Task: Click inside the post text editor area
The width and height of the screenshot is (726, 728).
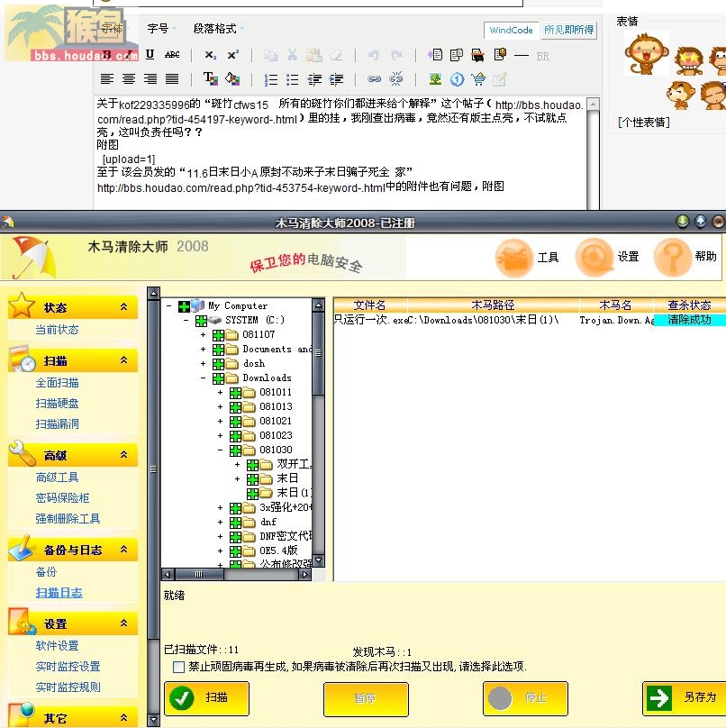Action: click(340, 152)
